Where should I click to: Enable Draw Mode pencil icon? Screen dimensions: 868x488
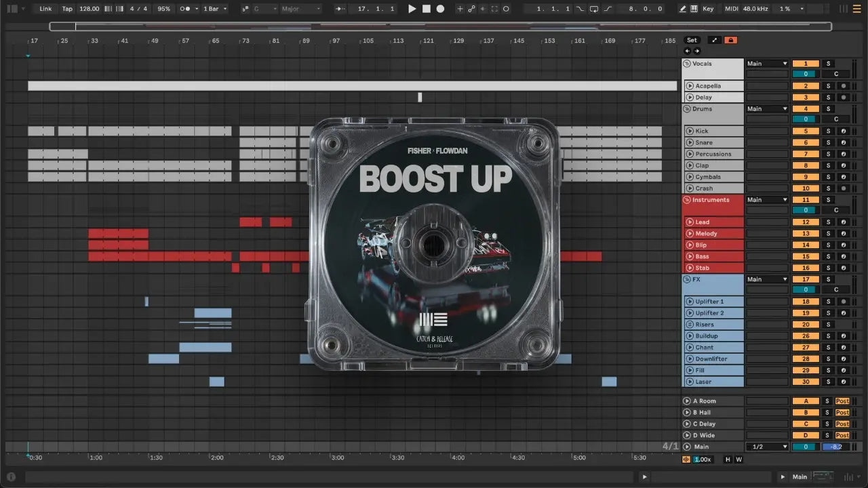coord(683,9)
